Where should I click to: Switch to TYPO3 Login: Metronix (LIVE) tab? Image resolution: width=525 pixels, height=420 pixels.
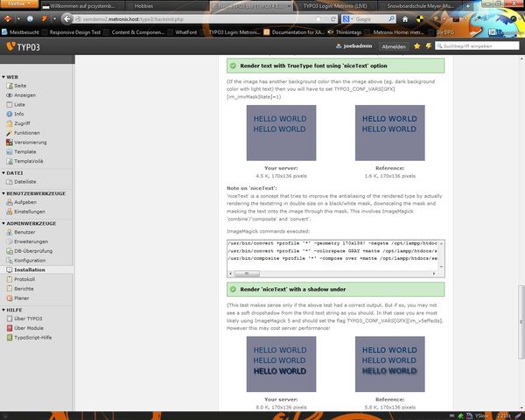coord(335,6)
